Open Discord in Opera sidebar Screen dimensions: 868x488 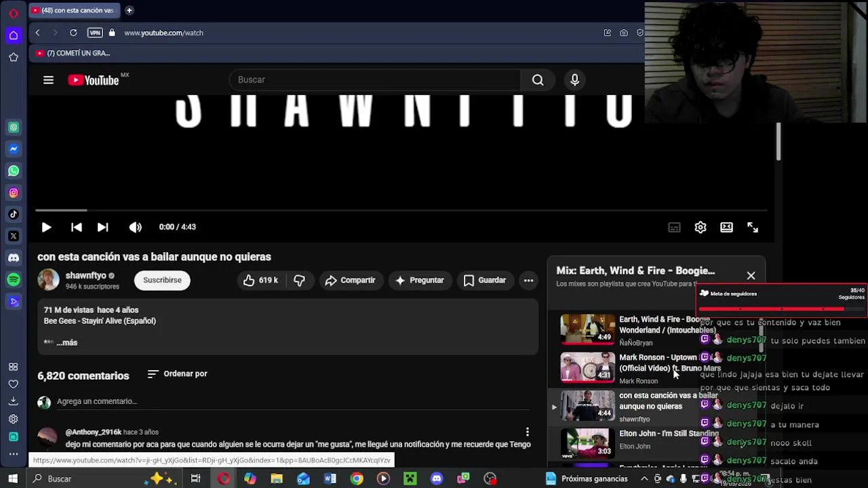click(14, 258)
